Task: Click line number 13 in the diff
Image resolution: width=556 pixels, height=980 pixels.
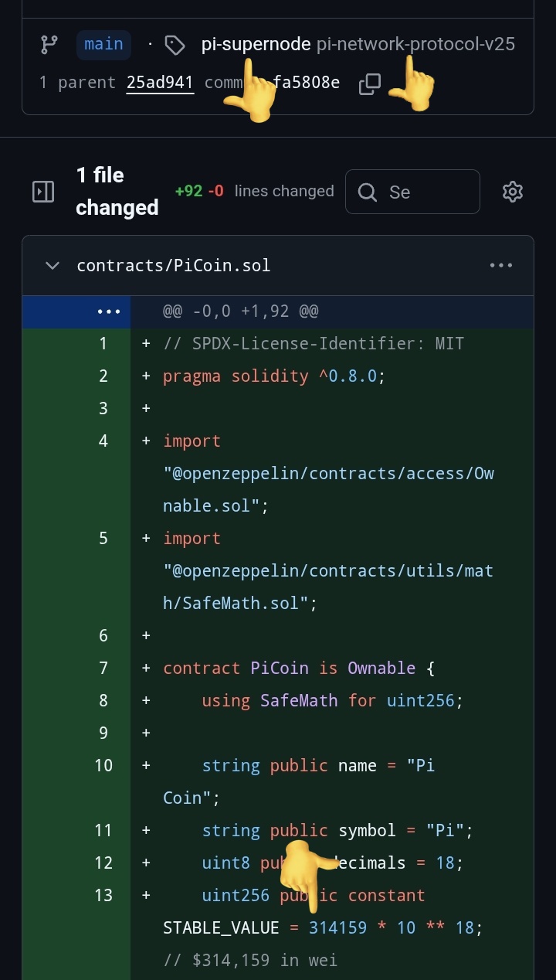Action: pyautogui.click(x=103, y=895)
